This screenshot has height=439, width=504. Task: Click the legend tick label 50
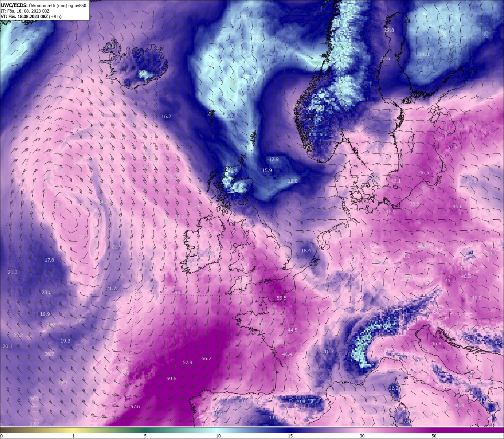[x=434, y=436]
